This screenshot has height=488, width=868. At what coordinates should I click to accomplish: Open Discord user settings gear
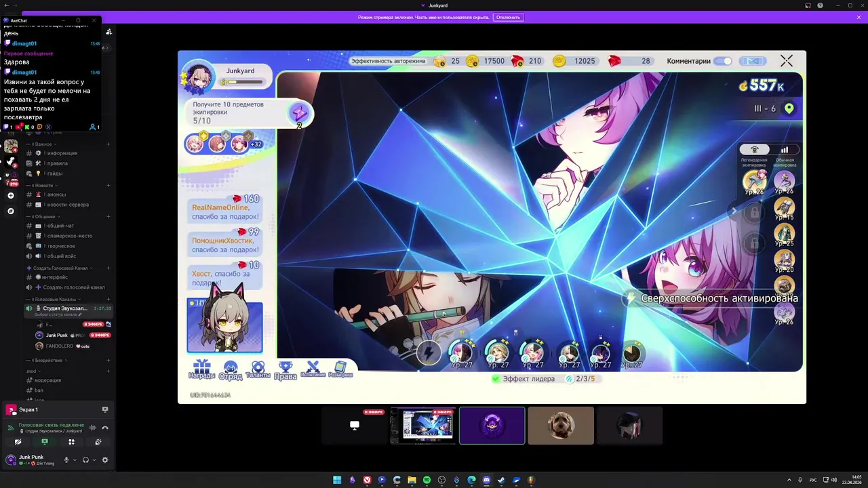click(x=104, y=460)
